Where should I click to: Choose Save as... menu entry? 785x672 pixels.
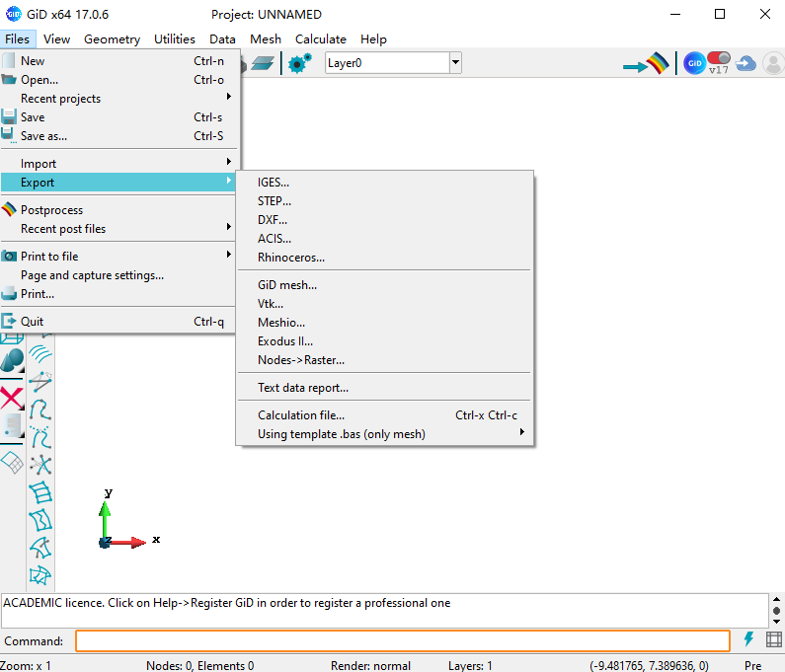pyautogui.click(x=118, y=136)
